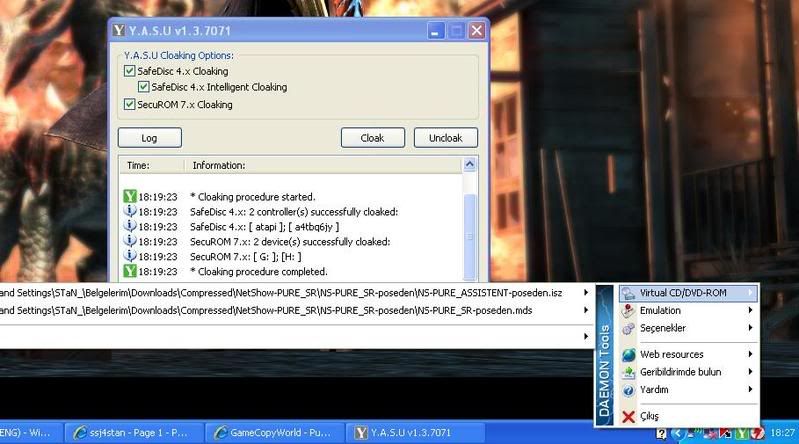The image size is (799, 444).
Task: Click the Y icon on the Y.A.S.U taskbar button
Action: point(361,433)
